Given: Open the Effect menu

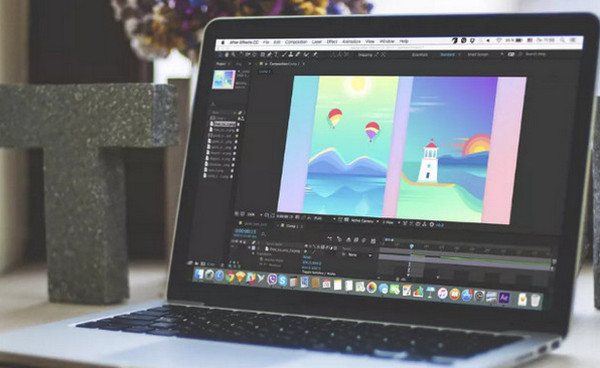Looking at the screenshot, I should 332,42.
